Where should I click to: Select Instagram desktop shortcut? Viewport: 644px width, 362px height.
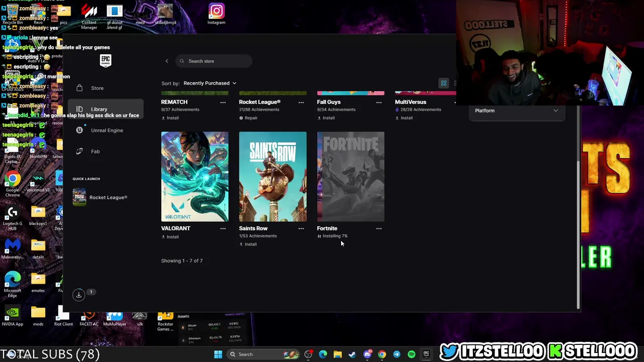pyautogui.click(x=216, y=14)
